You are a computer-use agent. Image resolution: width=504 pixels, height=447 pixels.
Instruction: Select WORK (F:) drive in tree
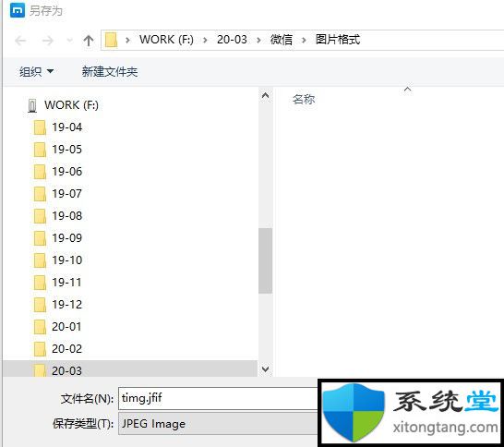click(x=71, y=105)
